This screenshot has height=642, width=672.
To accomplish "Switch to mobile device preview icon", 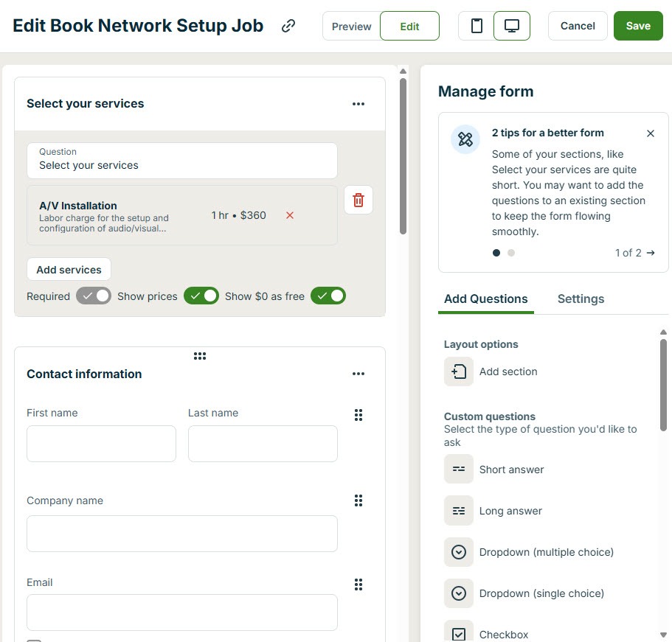I will [476, 26].
